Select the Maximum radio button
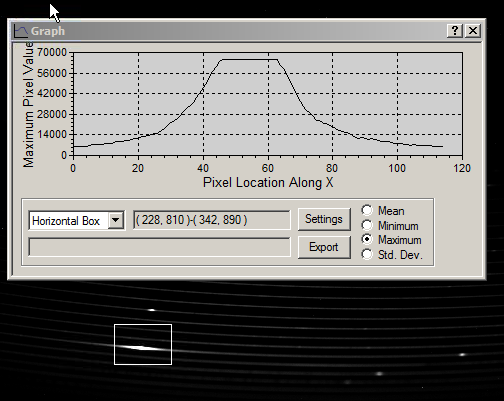The image size is (504, 401). pos(367,240)
